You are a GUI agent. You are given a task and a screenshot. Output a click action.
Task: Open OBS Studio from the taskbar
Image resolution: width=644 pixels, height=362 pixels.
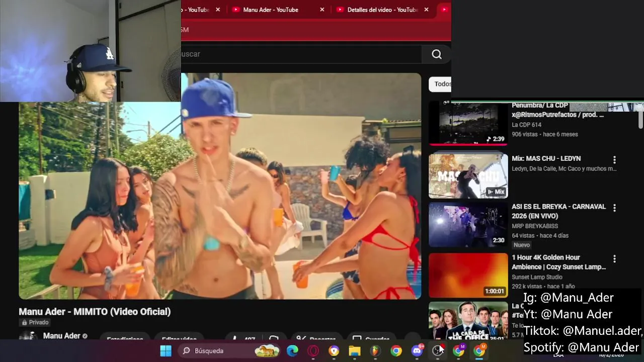pos(438,350)
